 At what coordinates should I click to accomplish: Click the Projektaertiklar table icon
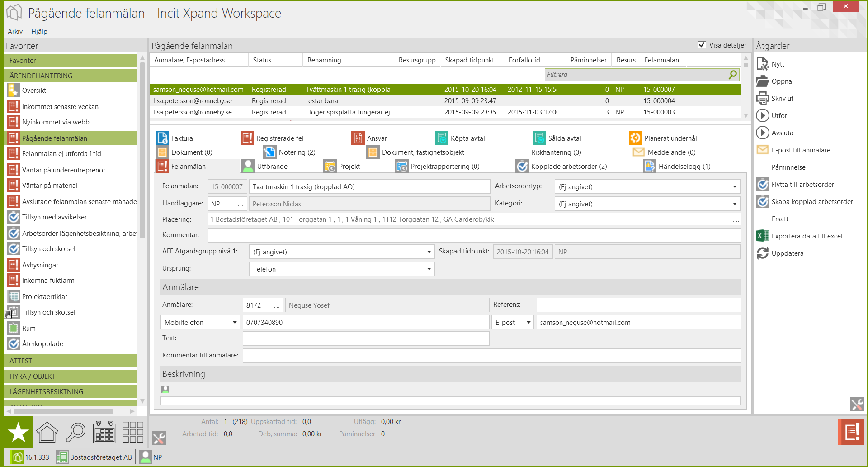click(x=14, y=296)
